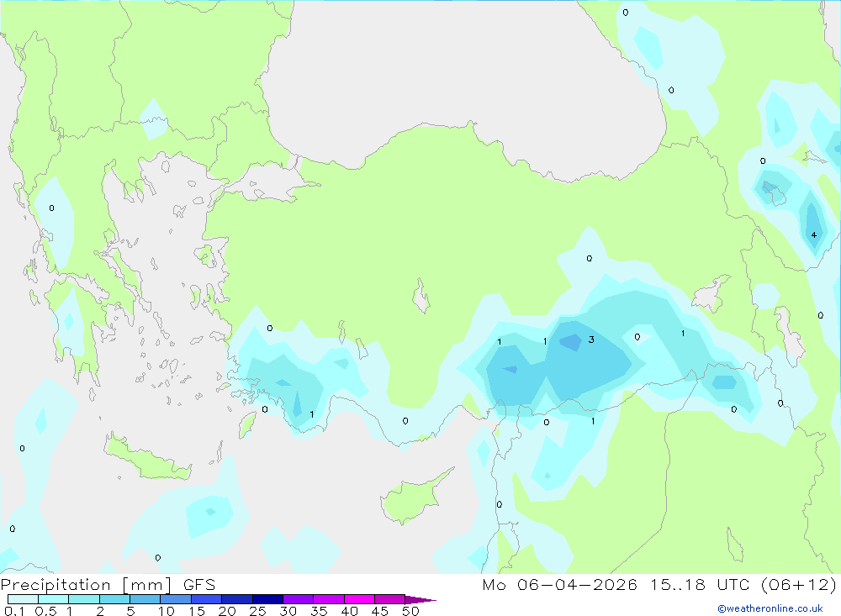Click the 'GFS' model label
This screenshot has width=841, height=616.
coord(199,585)
